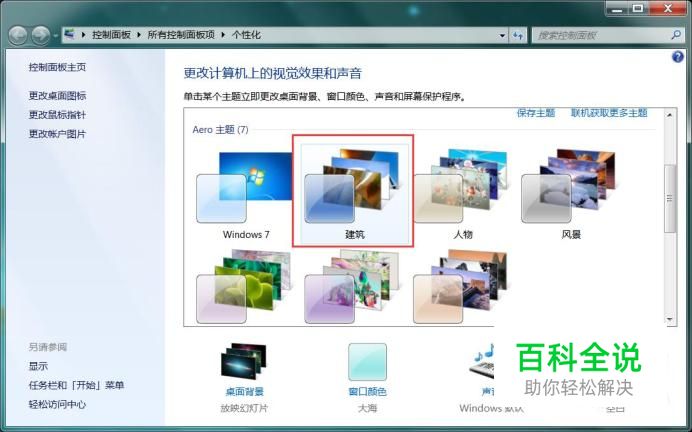Open the blue Help question mark

click(x=677, y=57)
